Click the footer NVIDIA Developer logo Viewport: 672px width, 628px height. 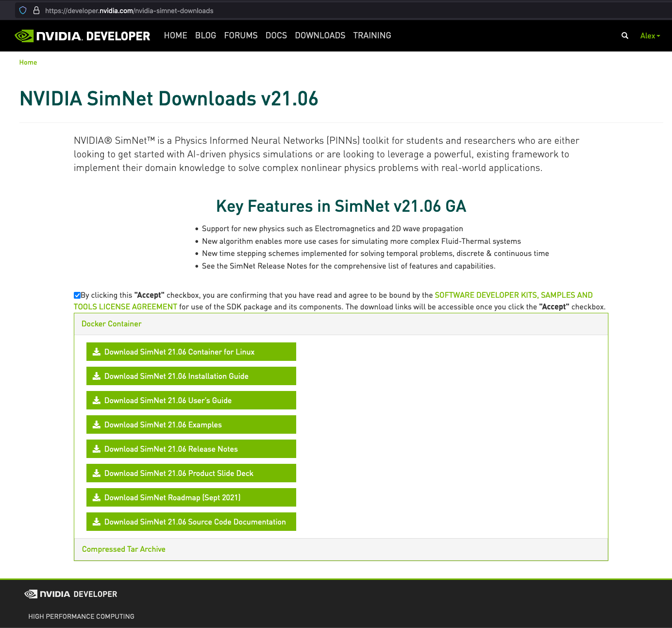[71, 594]
